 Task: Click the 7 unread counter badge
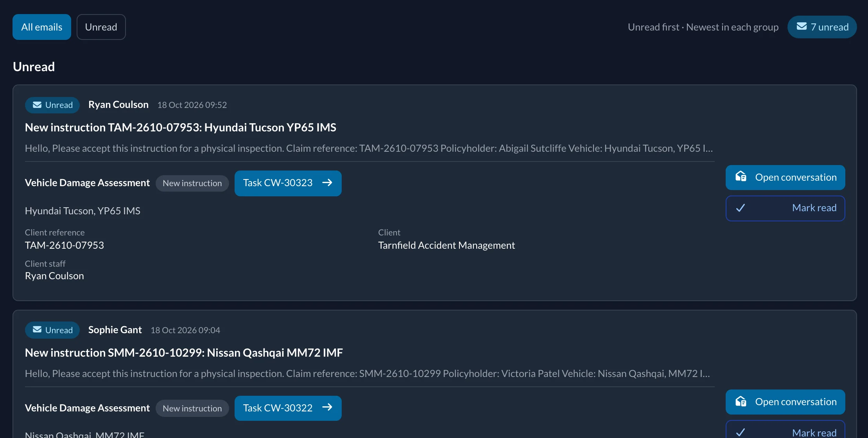pos(822,27)
